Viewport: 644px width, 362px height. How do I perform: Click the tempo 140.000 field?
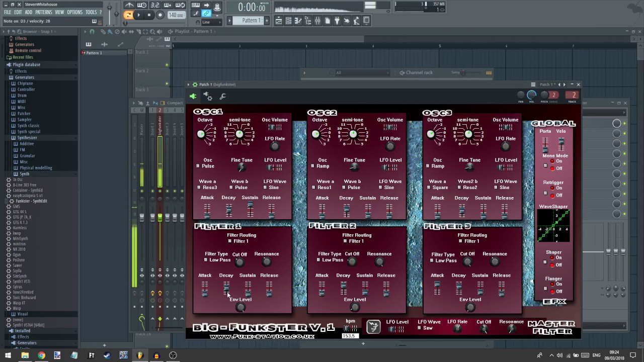[176, 15]
